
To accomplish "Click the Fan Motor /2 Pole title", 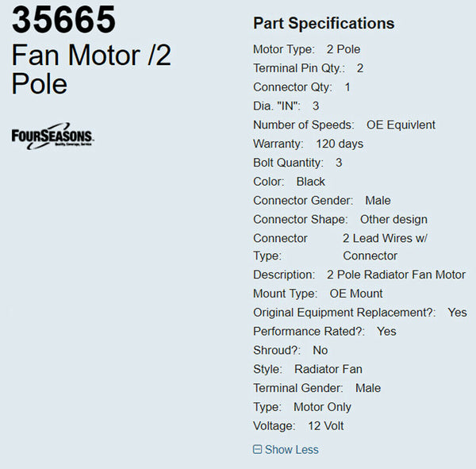I will (x=91, y=69).
